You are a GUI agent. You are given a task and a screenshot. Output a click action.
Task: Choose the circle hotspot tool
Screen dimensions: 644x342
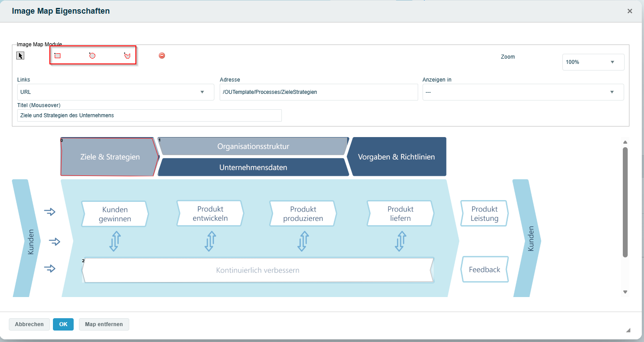coord(92,56)
